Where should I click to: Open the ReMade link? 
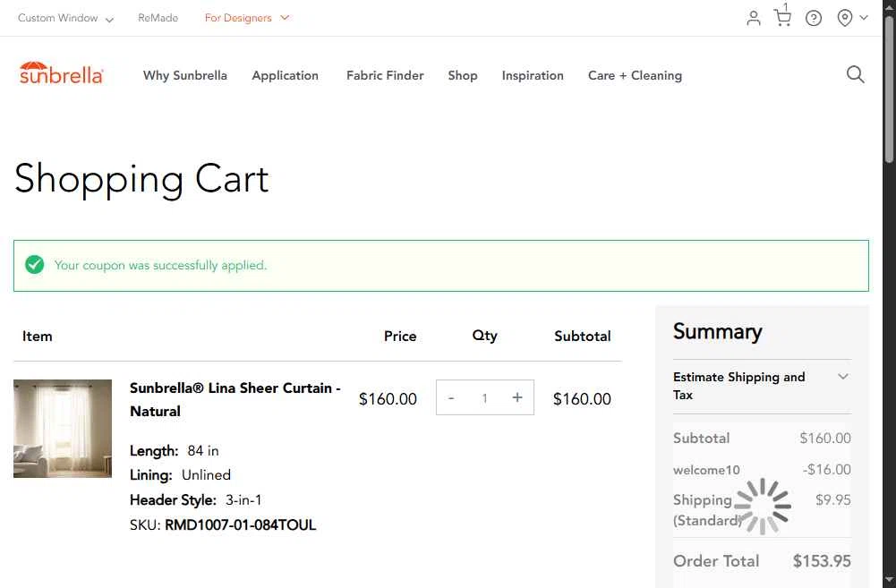pyautogui.click(x=158, y=18)
